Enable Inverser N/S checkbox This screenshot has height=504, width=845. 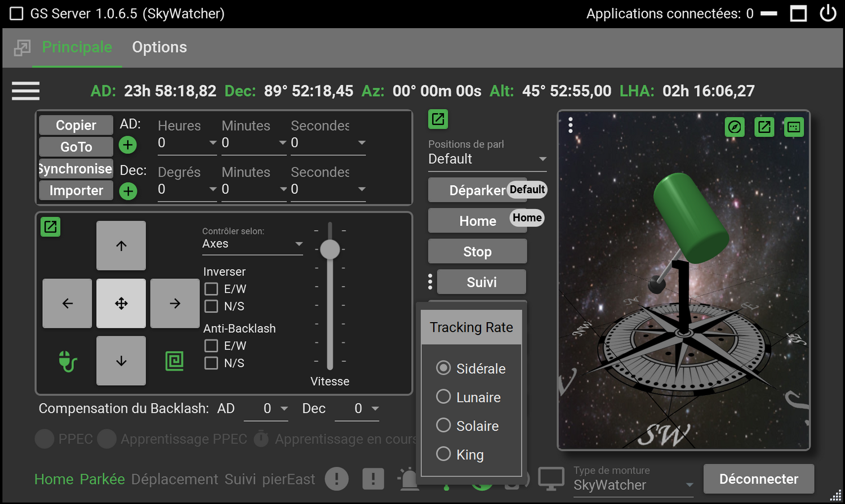pyautogui.click(x=211, y=306)
